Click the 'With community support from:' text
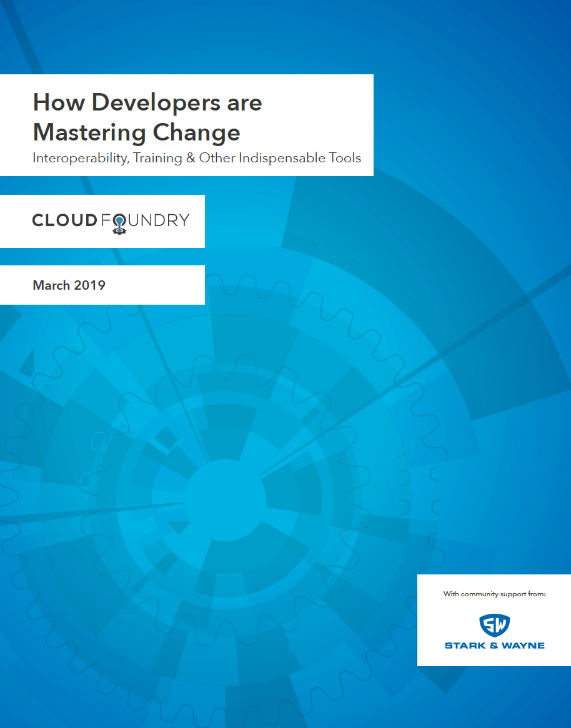571x728 pixels. point(494,594)
